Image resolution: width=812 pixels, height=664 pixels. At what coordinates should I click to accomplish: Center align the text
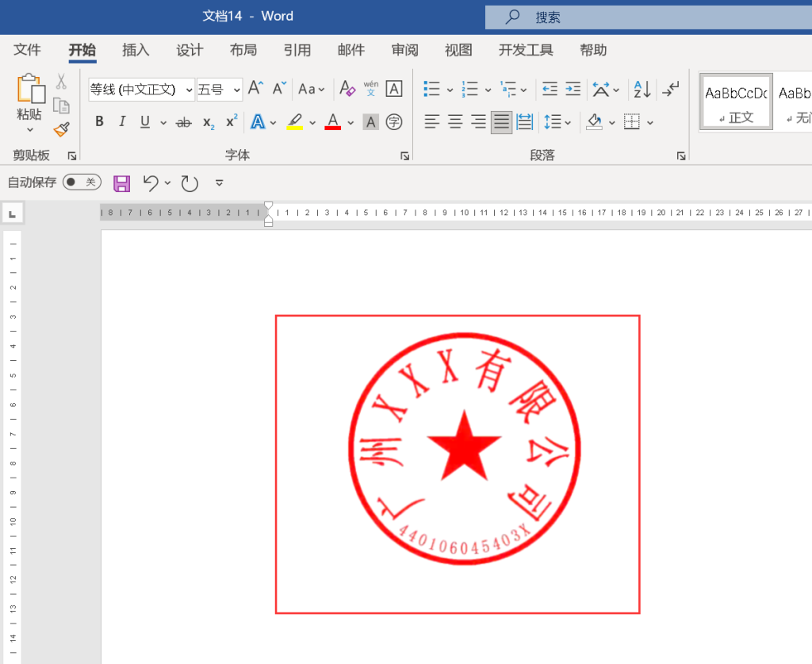click(455, 122)
